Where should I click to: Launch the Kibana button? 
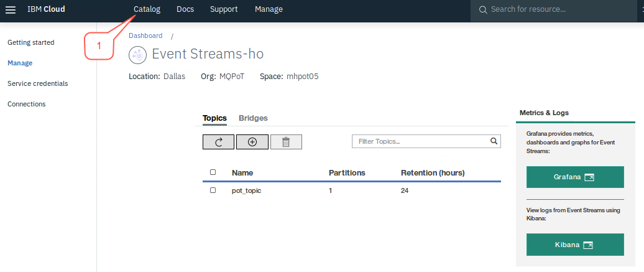(x=575, y=245)
